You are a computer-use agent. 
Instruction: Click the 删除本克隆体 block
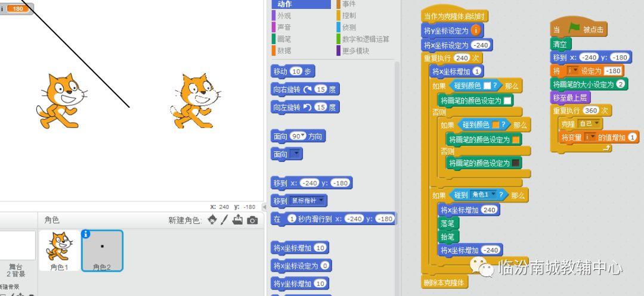point(444,282)
